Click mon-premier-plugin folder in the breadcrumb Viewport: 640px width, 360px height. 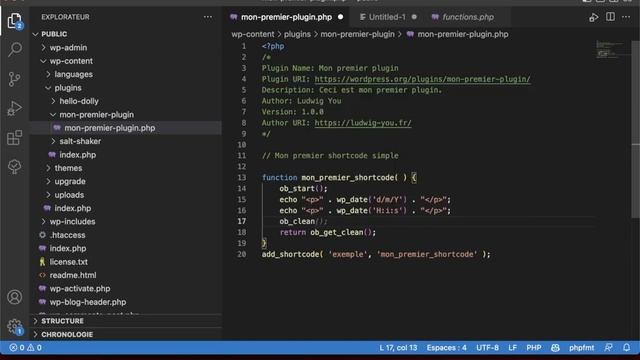click(357, 34)
